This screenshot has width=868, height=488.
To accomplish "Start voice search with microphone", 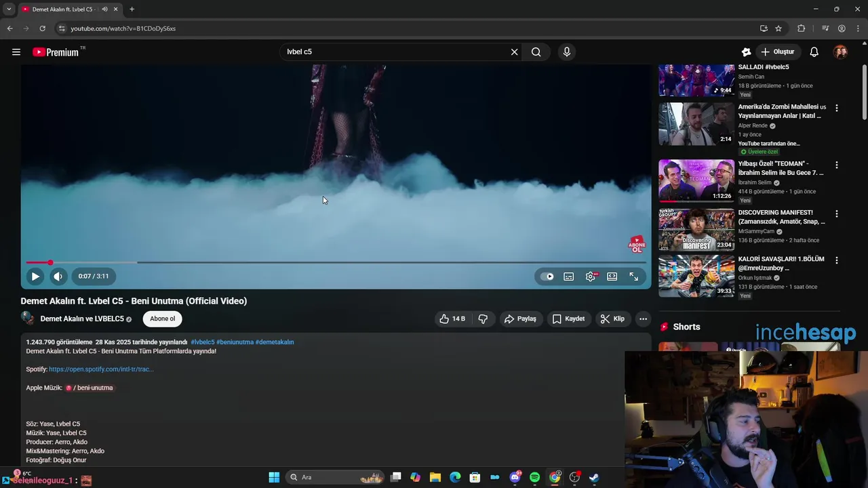I will [567, 52].
